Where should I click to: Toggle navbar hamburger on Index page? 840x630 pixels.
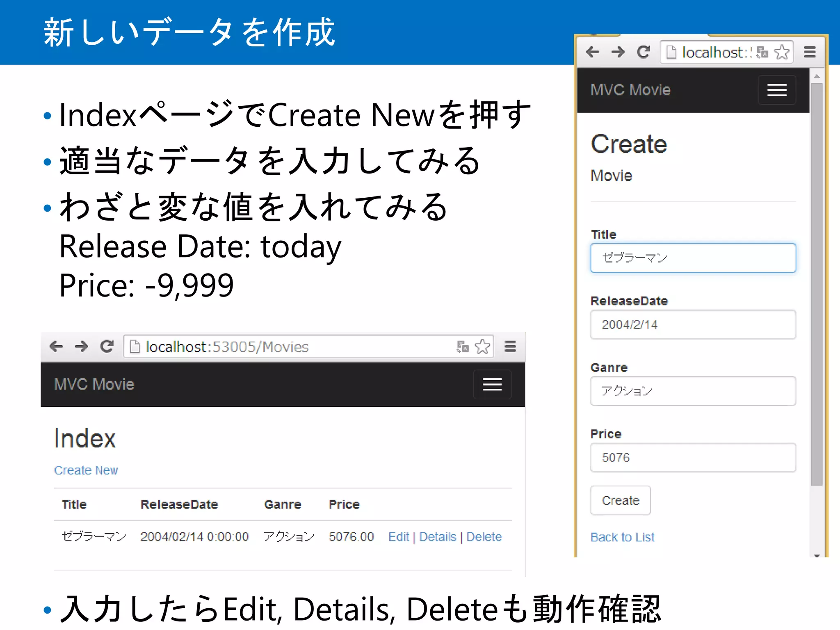(492, 384)
